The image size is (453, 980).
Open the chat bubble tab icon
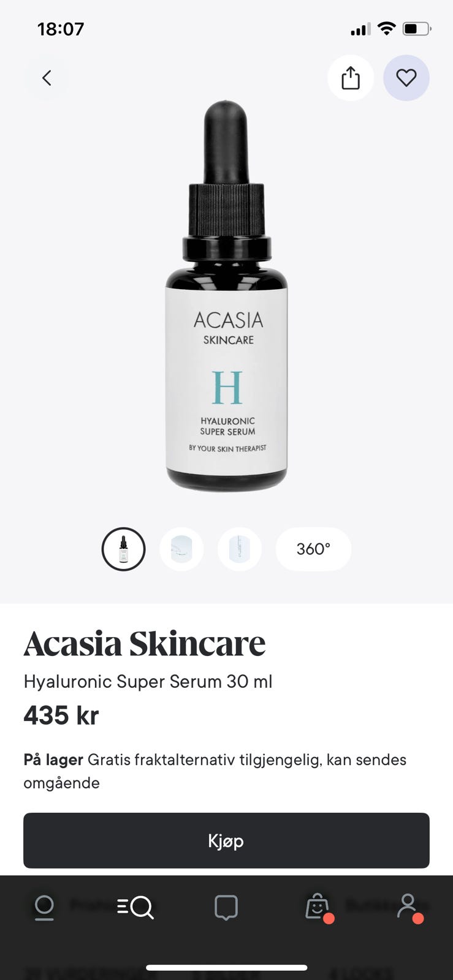(x=226, y=907)
